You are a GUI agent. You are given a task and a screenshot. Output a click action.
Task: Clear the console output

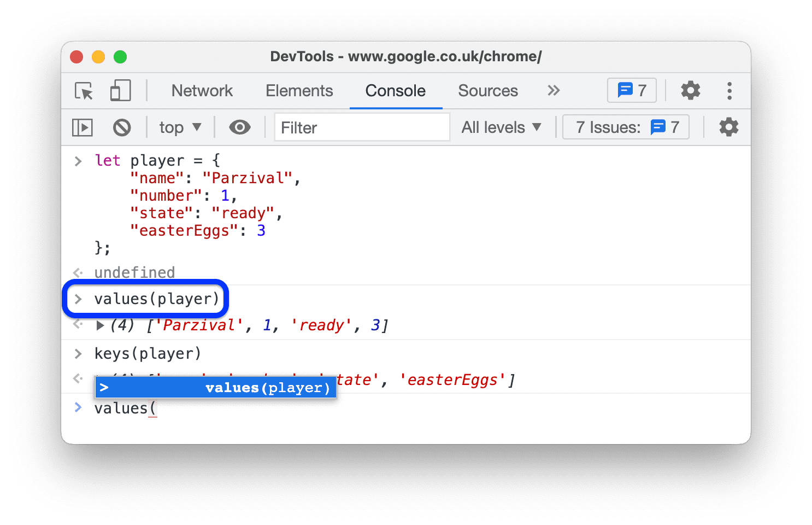coord(122,127)
